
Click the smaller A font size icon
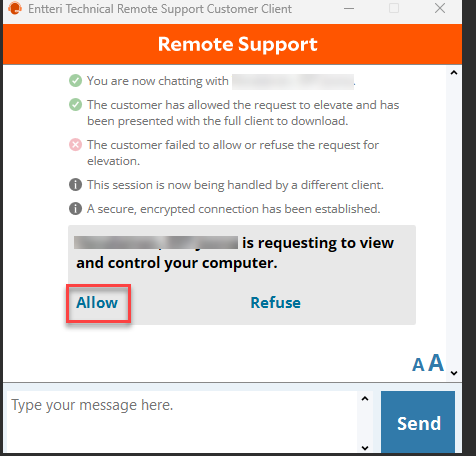coord(418,365)
